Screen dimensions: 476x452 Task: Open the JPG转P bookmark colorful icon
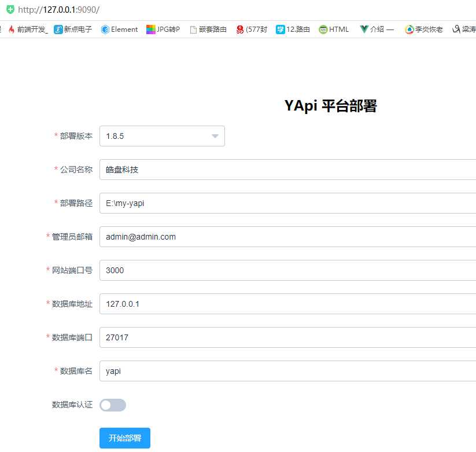pos(150,30)
